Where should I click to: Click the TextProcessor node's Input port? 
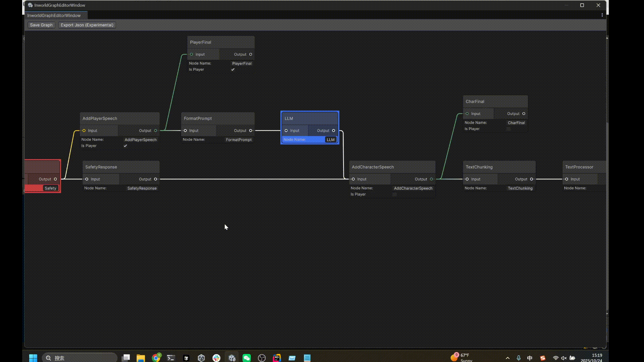coord(567,179)
